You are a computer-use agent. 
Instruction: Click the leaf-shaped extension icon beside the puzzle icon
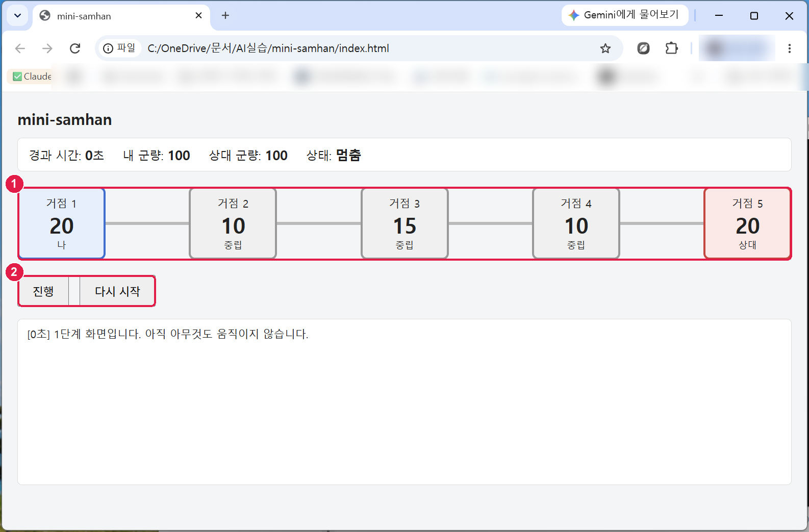tap(644, 48)
